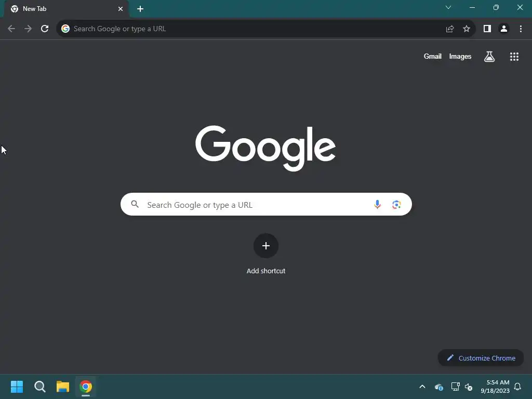Close the New Tab tab
Screen dimensions: 532x399
[x=121, y=9]
